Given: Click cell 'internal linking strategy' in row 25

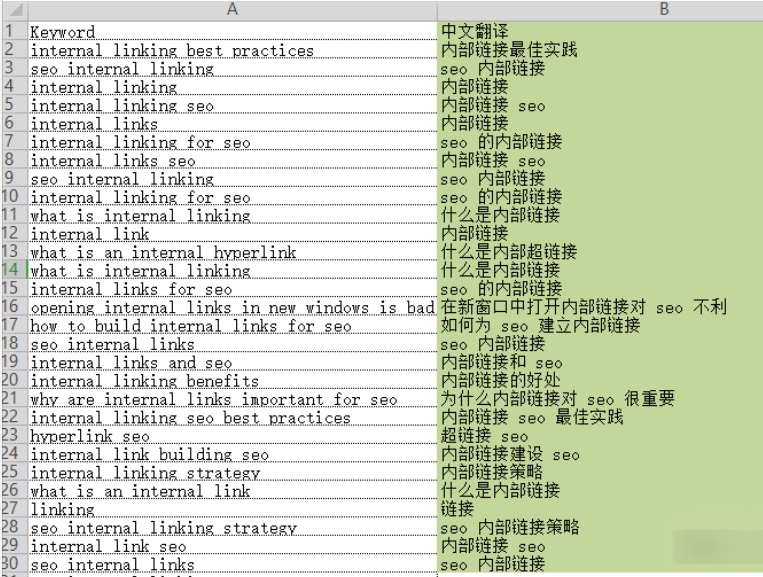Looking at the screenshot, I should (x=232, y=471).
